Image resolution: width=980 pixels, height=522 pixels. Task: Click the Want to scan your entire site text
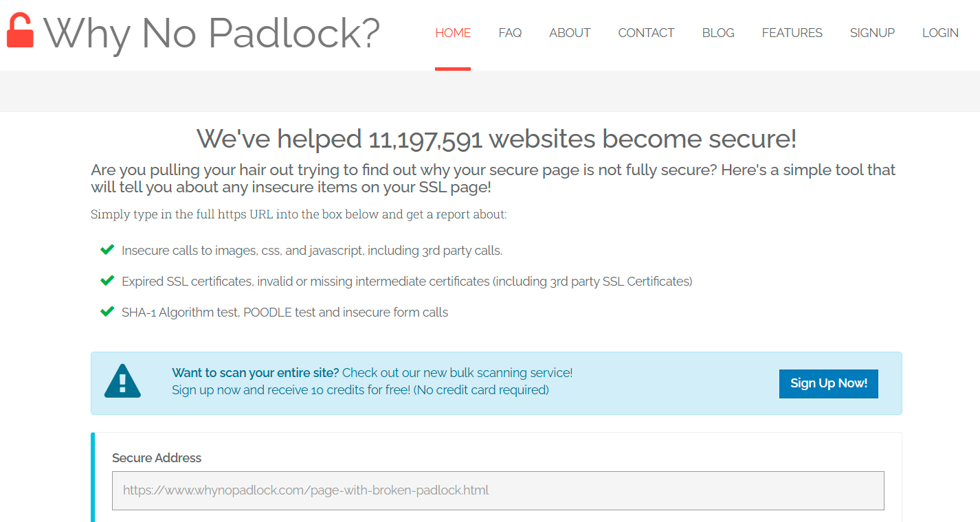pos(256,373)
